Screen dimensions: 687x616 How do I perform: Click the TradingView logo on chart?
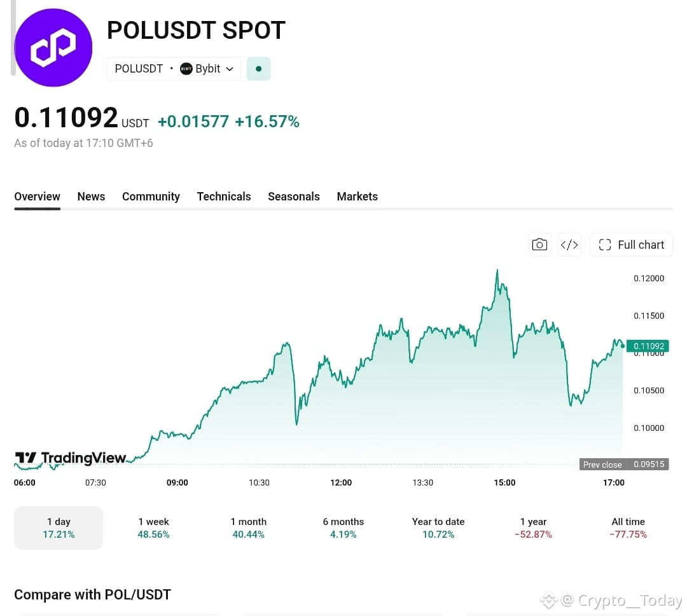(x=71, y=458)
